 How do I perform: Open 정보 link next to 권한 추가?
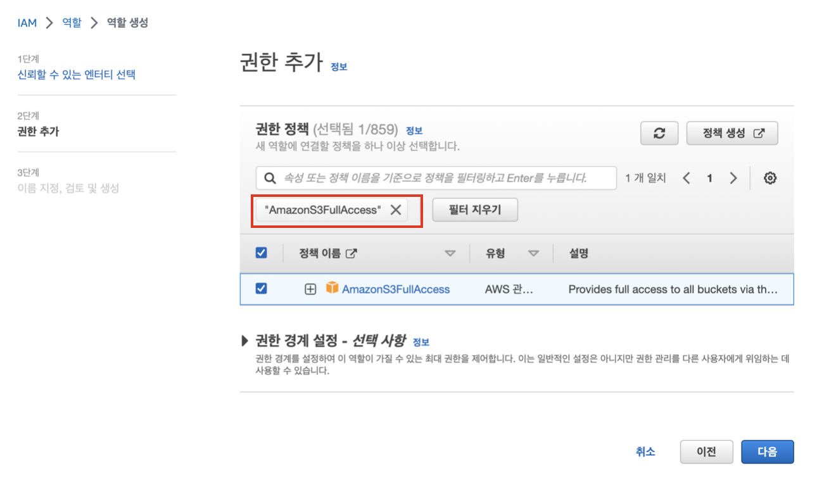tap(339, 66)
